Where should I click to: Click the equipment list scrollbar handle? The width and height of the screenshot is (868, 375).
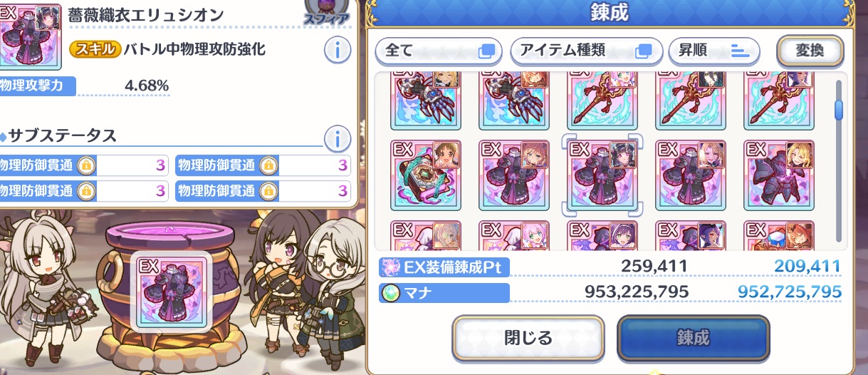click(839, 108)
